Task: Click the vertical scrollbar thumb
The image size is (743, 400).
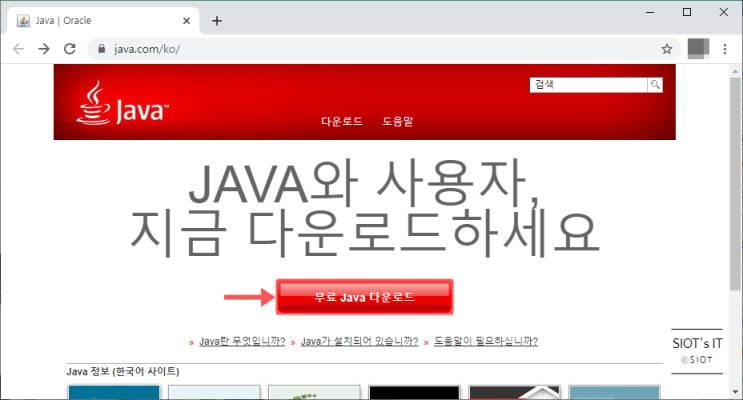Action: pyautogui.click(x=735, y=183)
